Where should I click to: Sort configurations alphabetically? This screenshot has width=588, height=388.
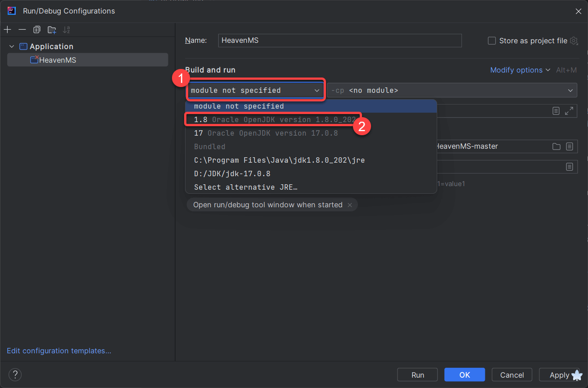tap(67, 30)
